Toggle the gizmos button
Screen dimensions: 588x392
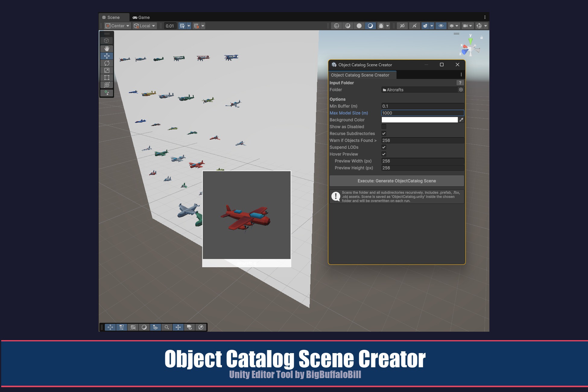point(479,26)
